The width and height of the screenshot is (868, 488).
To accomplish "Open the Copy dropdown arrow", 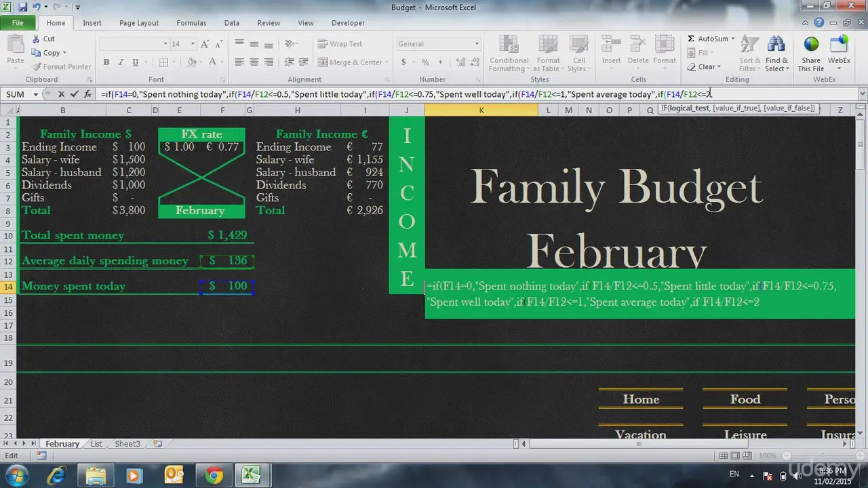I will pos(64,53).
